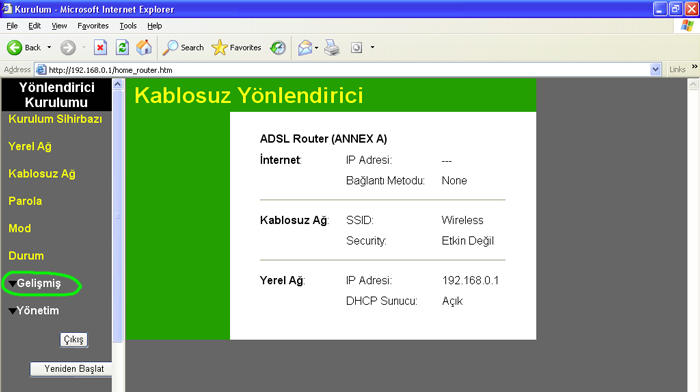Open the Tools menu

(x=128, y=26)
